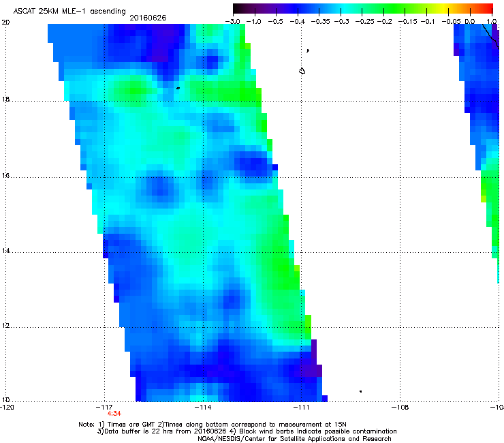Click the red '4:34' time stamp
Image resolution: width=504 pixels, height=443 pixels.
coord(114,414)
